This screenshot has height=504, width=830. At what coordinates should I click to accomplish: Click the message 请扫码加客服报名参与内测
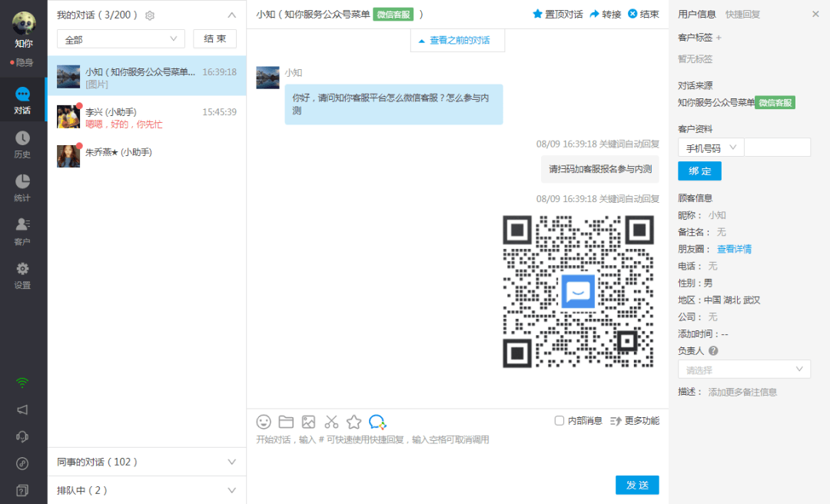click(599, 169)
